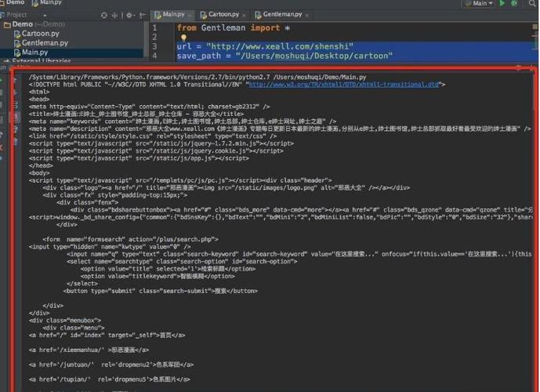The height and width of the screenshot is (392, 540).
Task: Click the select name="searchtype" line
Action: click(x=182, y=261)
